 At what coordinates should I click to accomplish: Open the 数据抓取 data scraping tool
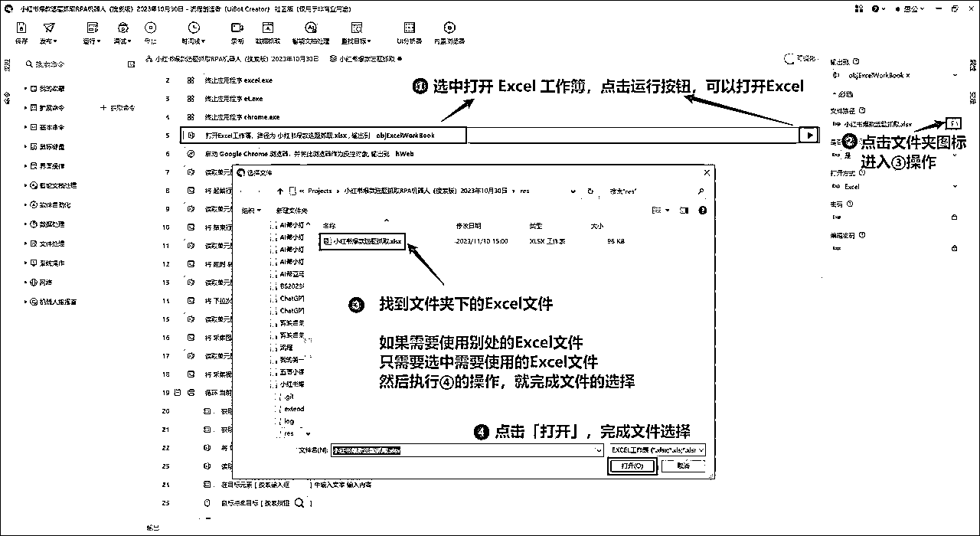point(268,27)
